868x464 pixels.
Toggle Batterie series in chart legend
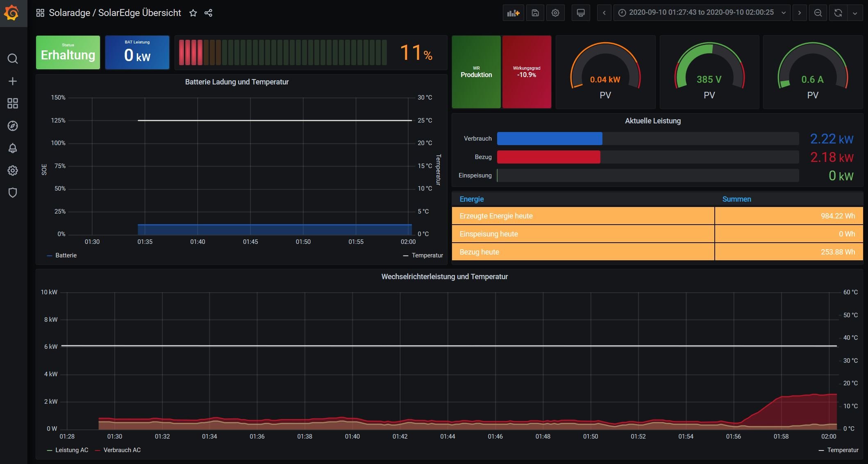coord(66,255)
